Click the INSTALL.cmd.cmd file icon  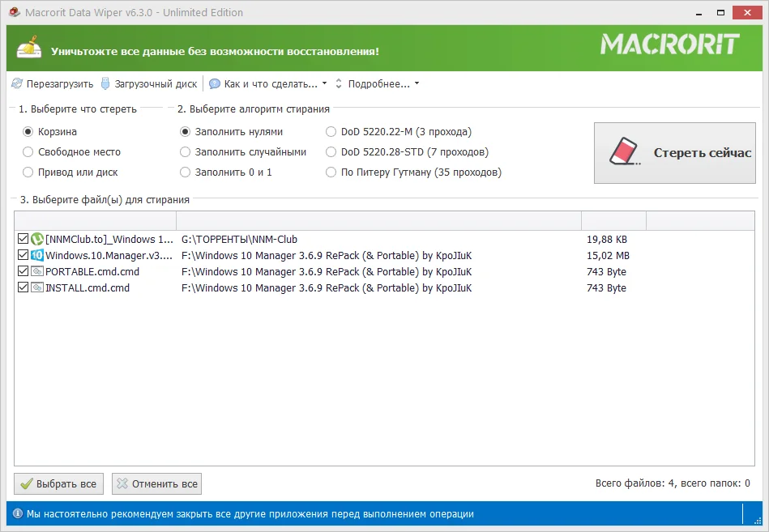[x=37, y=287]
